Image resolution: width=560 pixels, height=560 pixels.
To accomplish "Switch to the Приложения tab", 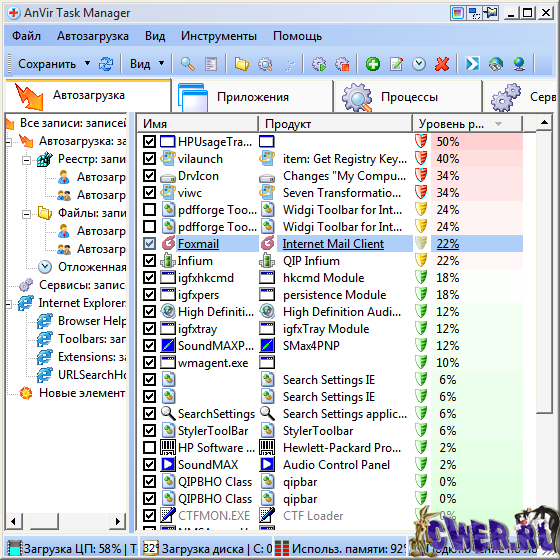I will [252, 96].
